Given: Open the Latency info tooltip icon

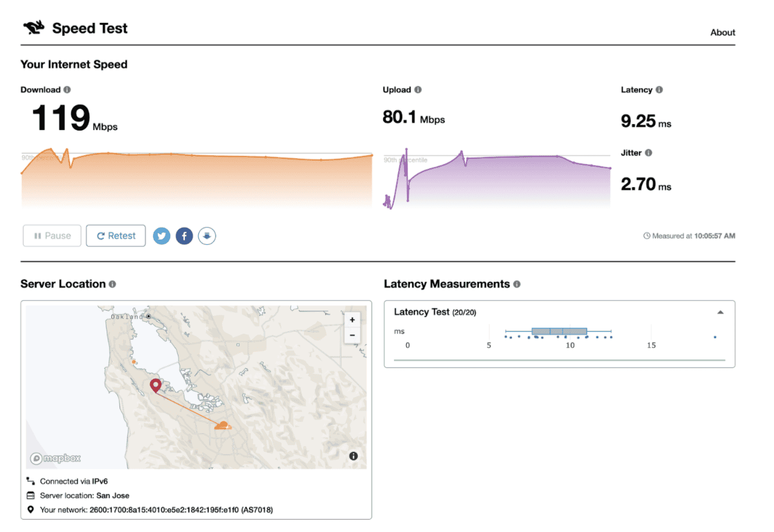Looking at the screenshot, I should click(659, 90).
